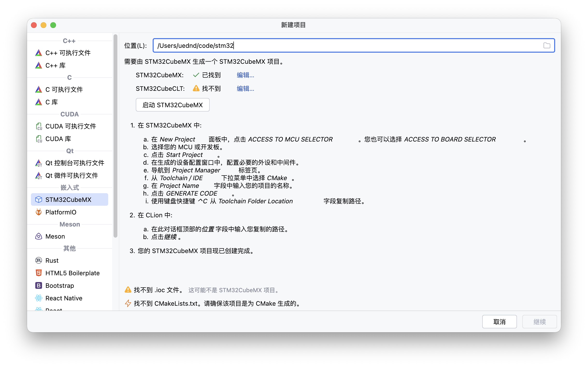Screen dimensions: 588x368
Task: Choose React Native project type
Action: click(x=70, y=298)
